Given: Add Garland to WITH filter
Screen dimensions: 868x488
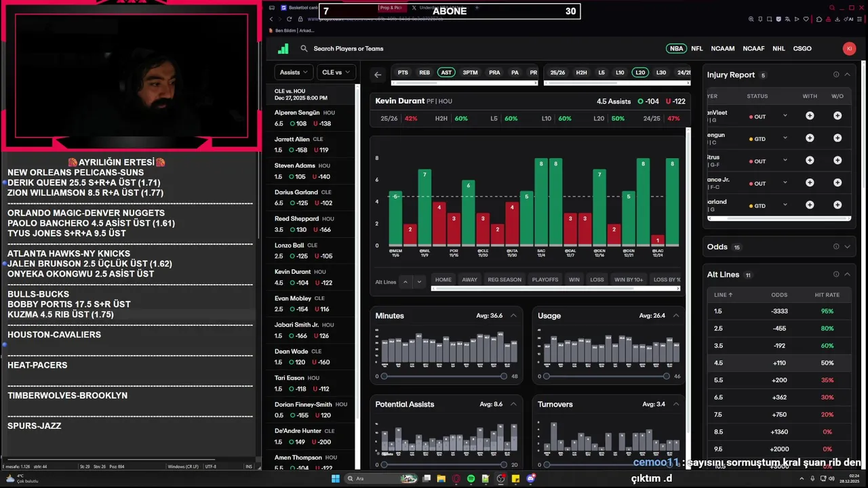Looking at the screenshot, I should (x=810, y=205).
